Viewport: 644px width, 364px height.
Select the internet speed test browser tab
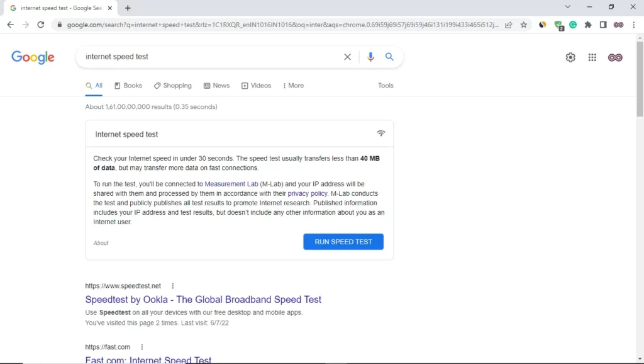(62, 8)
